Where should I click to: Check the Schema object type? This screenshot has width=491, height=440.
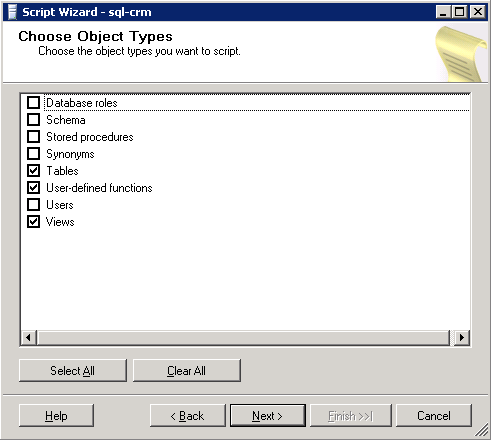pyautogui.click(x=33, y=120)
